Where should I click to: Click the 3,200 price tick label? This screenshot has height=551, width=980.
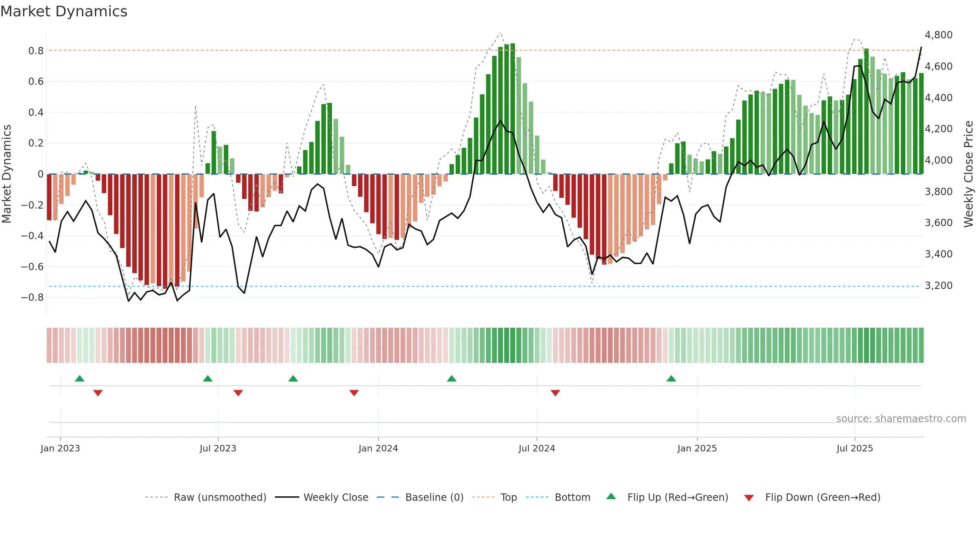click(x=939, y=285)
